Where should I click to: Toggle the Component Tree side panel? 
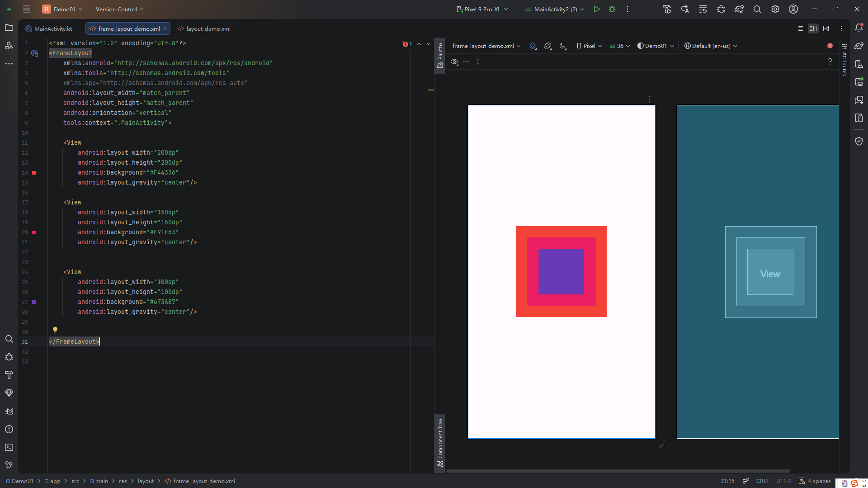pos(440,442)
